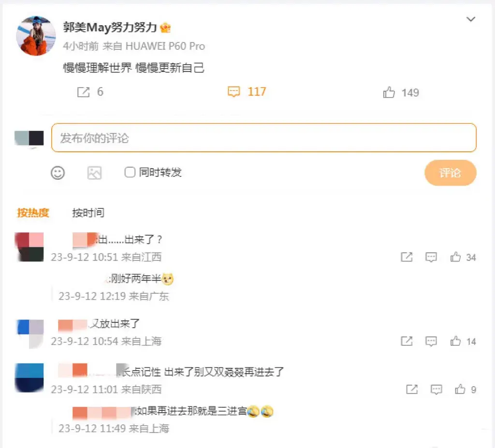The width and height of the screenshot is (495, 448).
Task: Sort comments by 按热度
Action: 33,213
